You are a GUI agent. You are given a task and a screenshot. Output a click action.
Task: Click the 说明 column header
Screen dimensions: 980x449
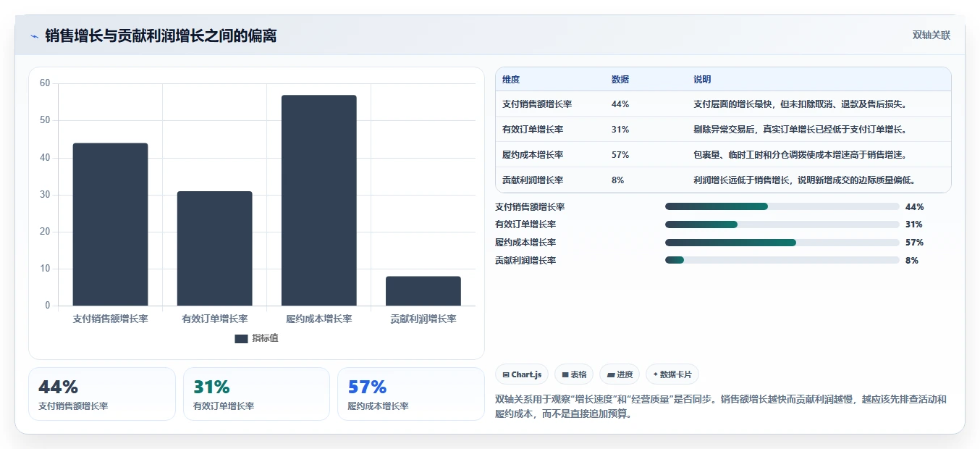[702, 80]
